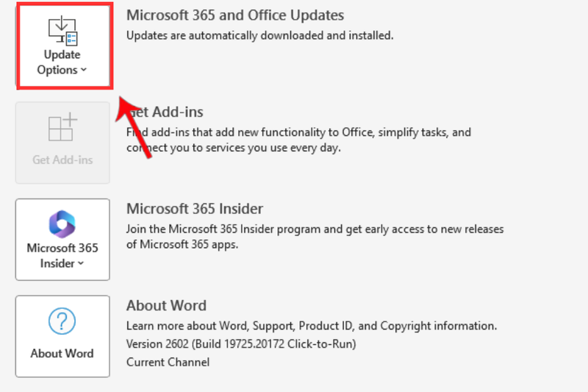The width and height of the screenshot is (588, 392).
Task: Click the About Word question mark icon
Action: pos(62,321)
